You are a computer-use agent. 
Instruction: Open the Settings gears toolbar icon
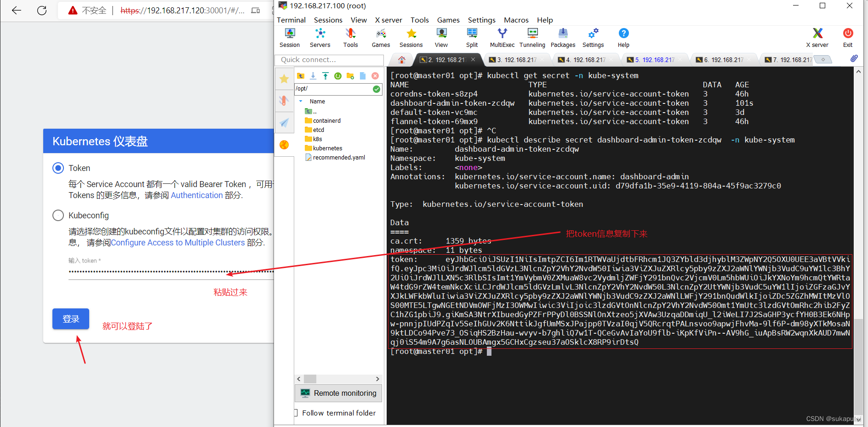pos(593,38)
